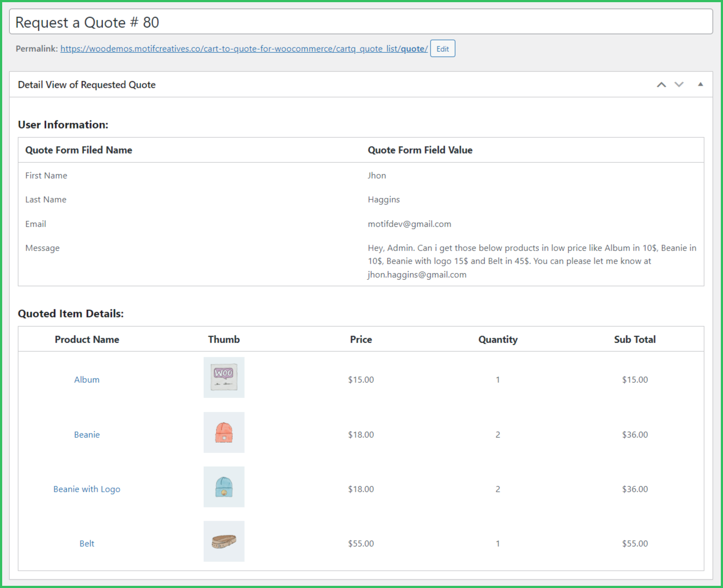Click the Belt thumbnail image

pos(224,541)
